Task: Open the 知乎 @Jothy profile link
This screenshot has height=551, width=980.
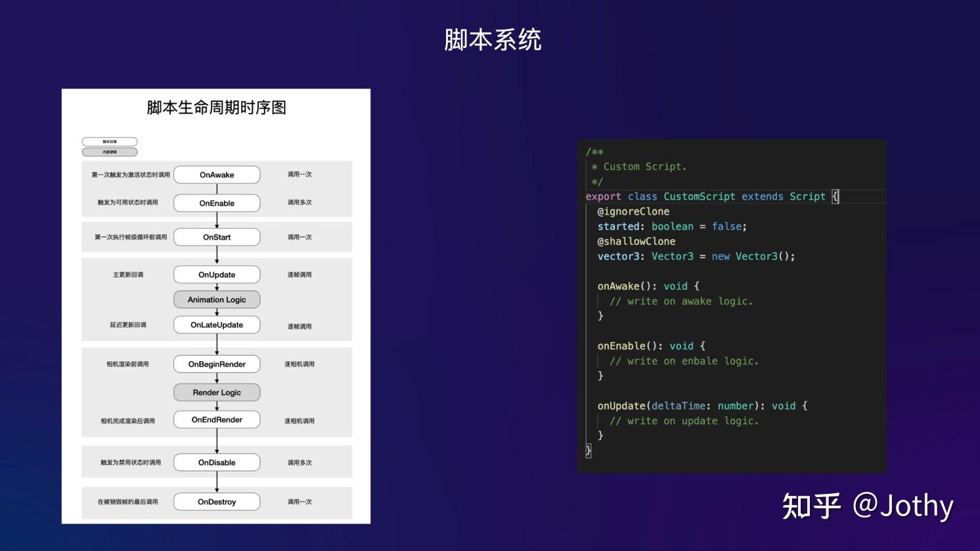Action: coord(867,506)
